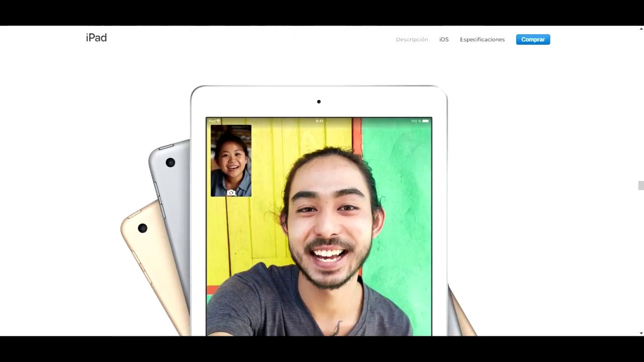Click the rear camera lens of the gold iPad
Viewport: 644px width, 362px height.
point(142,228)
